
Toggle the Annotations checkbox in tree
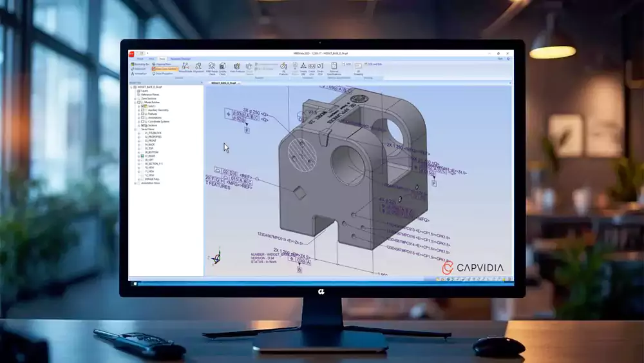point(142,118)
